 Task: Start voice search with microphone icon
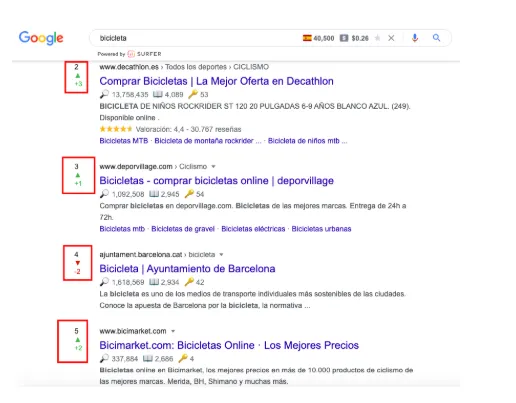tap(415, 38)
